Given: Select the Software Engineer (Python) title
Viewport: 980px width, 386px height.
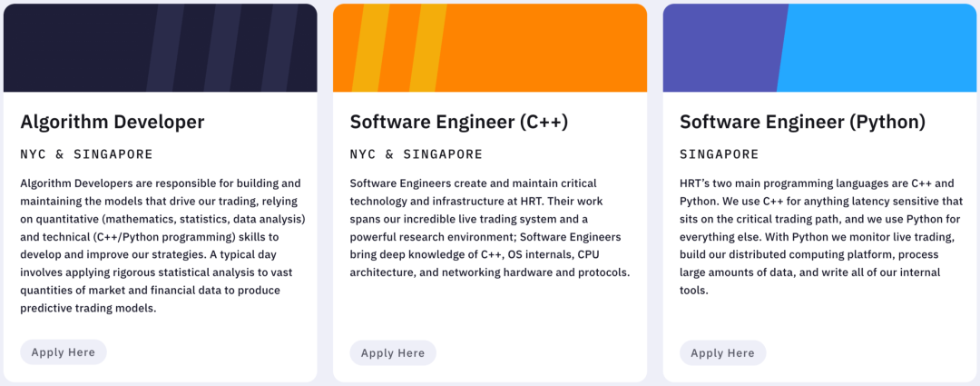Looking at the screenshot, I should click(x=802, y=122).
